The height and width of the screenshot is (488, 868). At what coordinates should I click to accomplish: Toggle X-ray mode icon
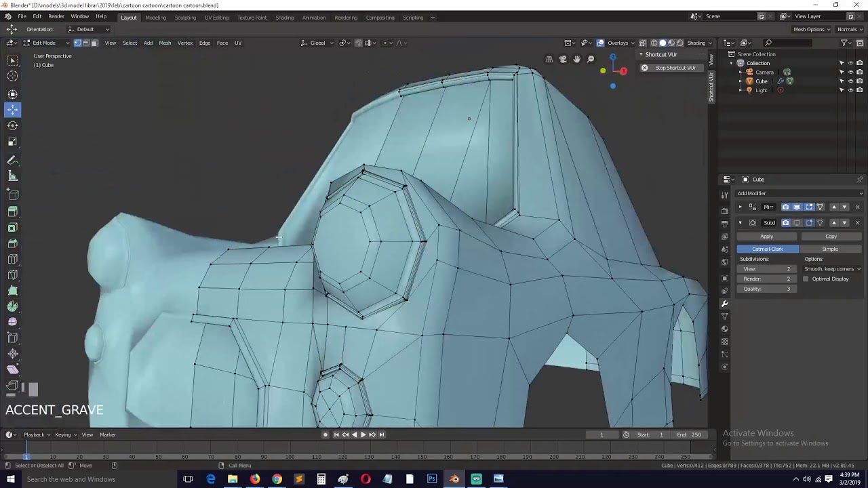tap(642, 43)
